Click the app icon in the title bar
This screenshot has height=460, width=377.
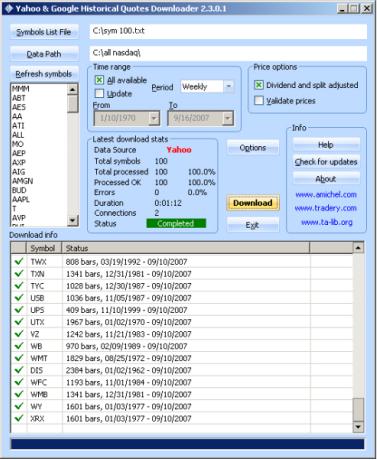(x=9, y=8)
